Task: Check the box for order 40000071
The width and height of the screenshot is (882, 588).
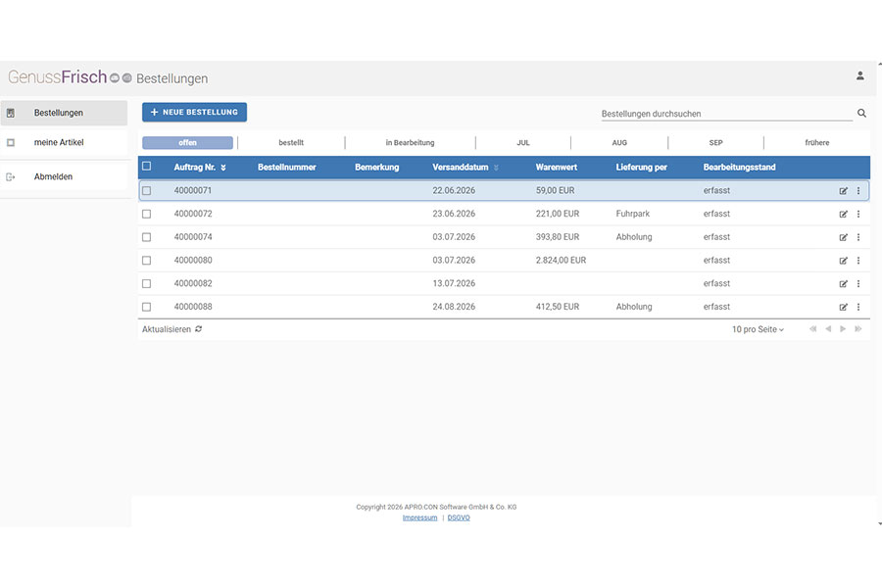Action: coord(147,191)
